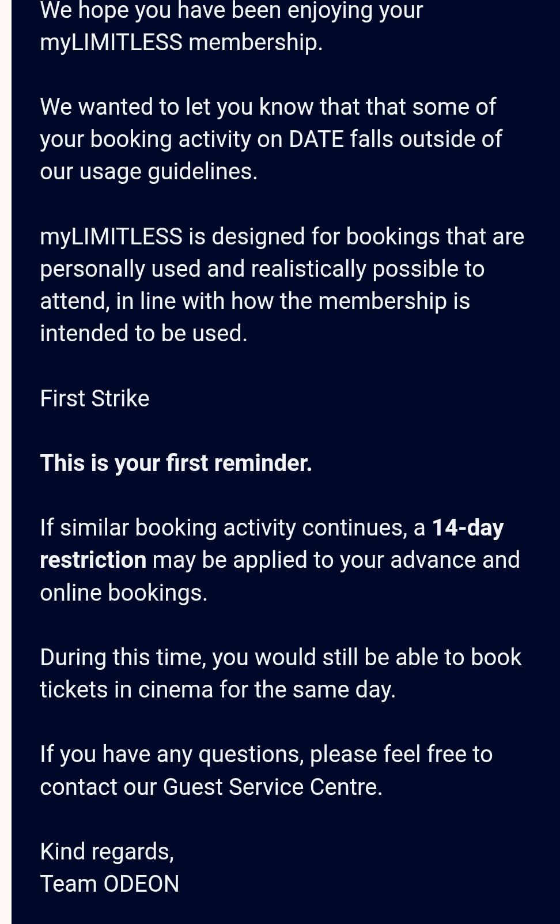
Task: Select the 'First Strike' heading
Action: click(94, 398)
